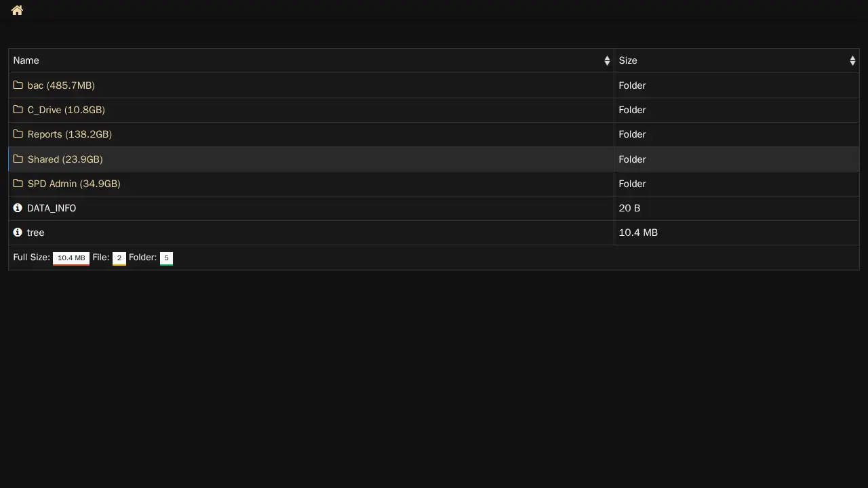Open the C_Drive (10.8GB) folder
Viewport: 868px width, 488px height.
coord(66,110)
